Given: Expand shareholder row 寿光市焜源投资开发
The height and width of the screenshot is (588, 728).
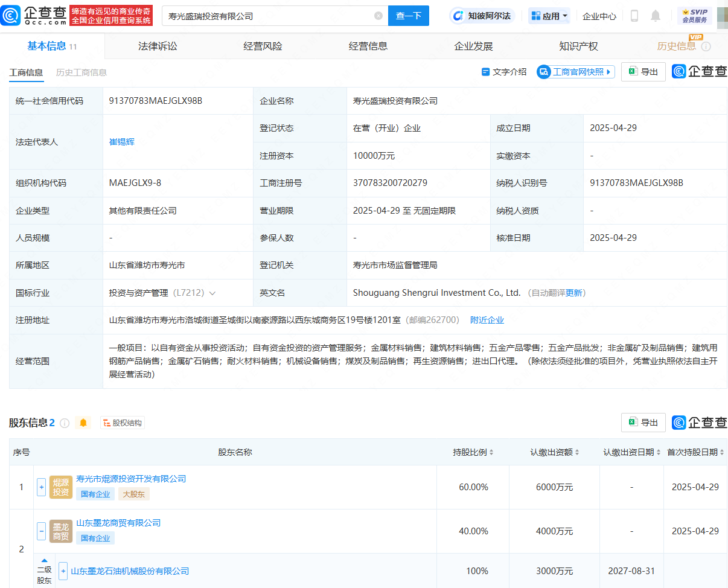Looking at the screenshot, I should 41,487.
